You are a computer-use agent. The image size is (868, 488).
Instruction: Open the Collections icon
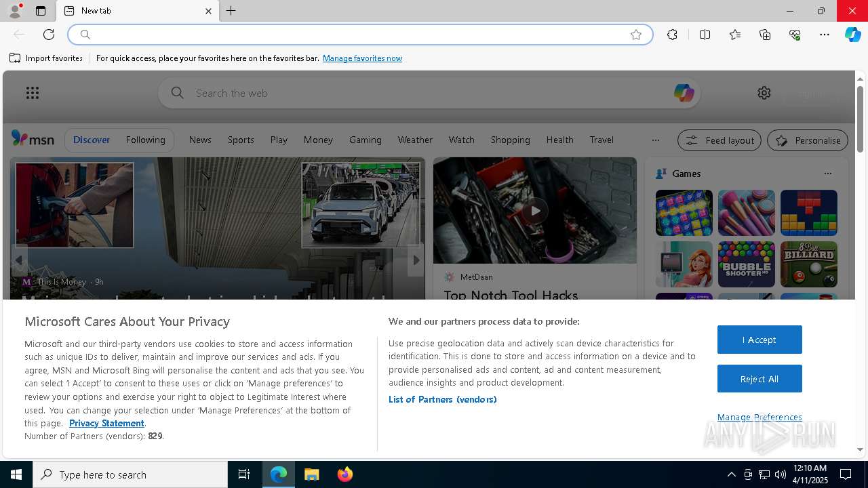(x=765, y=35)
